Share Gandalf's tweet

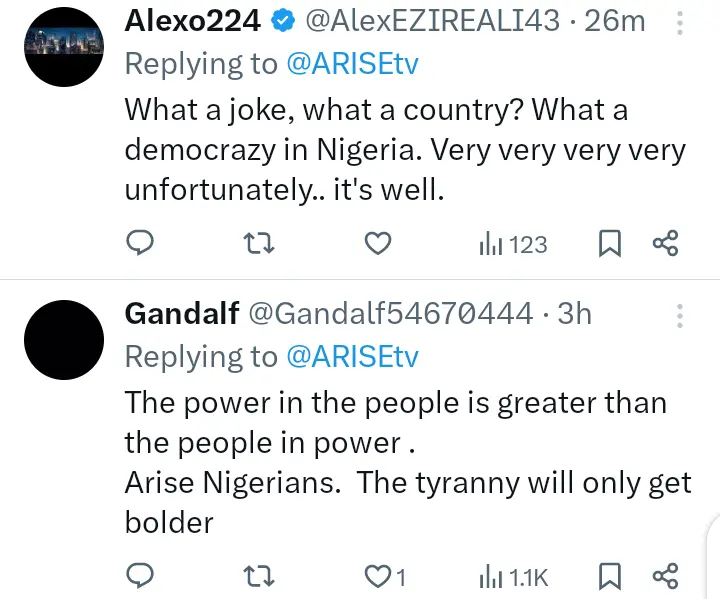(665, 575)
